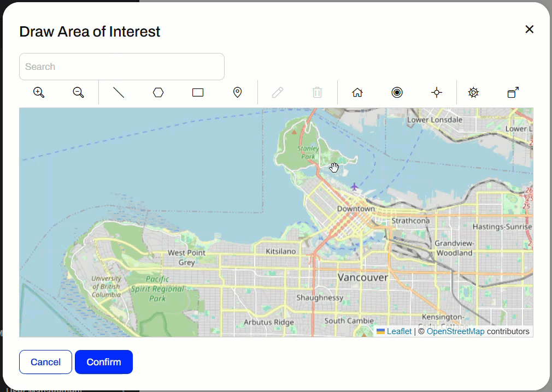The height and width of the screenshot is (392, 552).
Task: Click the trash delete shapes icon
Action: 317,92
